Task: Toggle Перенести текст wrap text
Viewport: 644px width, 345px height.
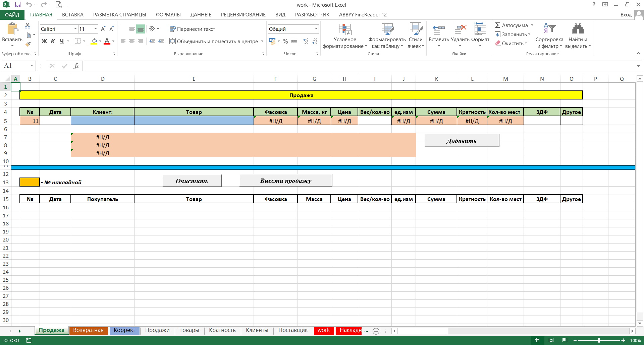Action: click(x=192, y=29)
